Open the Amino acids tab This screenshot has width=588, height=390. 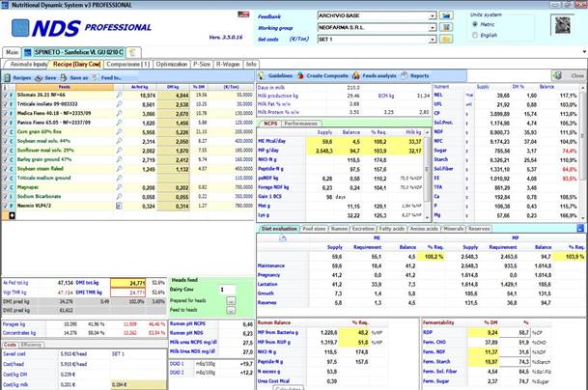pos(424,229)
